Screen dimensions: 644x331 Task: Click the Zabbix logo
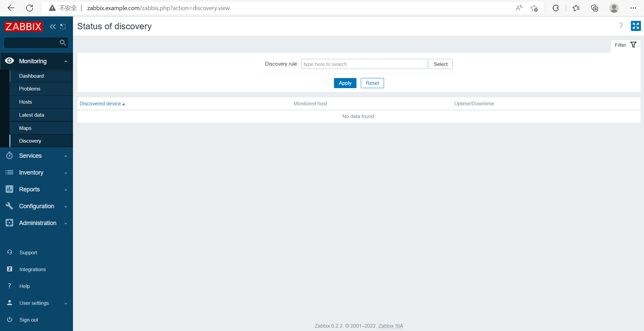coord(24,27)
